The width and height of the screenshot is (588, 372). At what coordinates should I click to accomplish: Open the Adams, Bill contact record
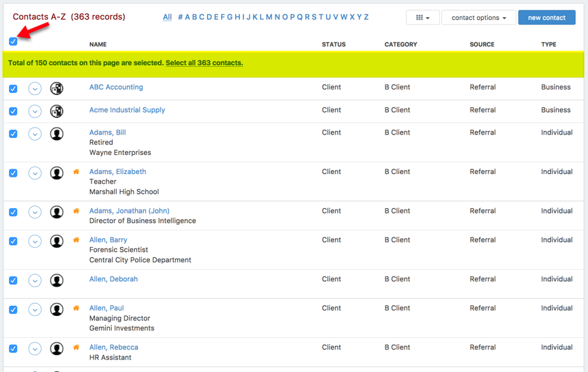click(x=108, y=132)
